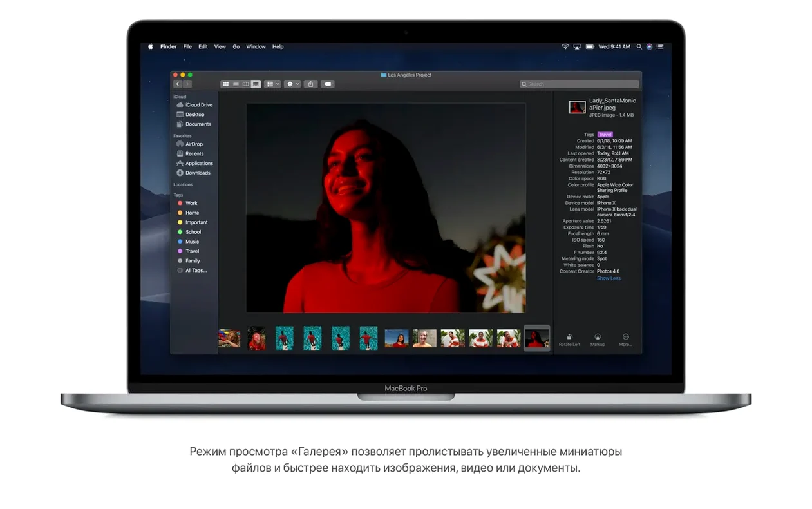Image resolution: width=812 pixels, height=509 pixels.
Task: Open the gear action menu
Action: (292, 84)
